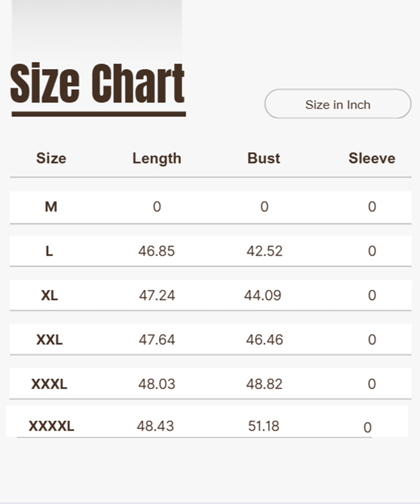Select the L size row label

49,251
